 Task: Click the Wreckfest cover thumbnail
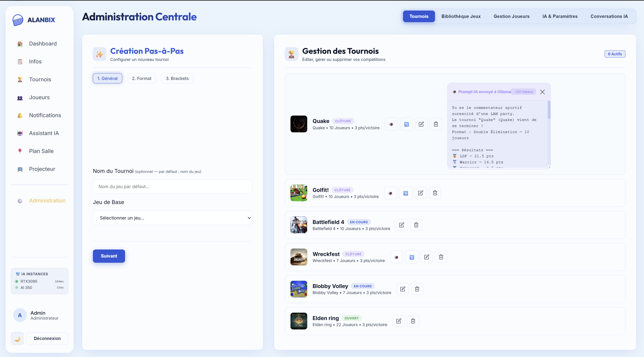299,257
